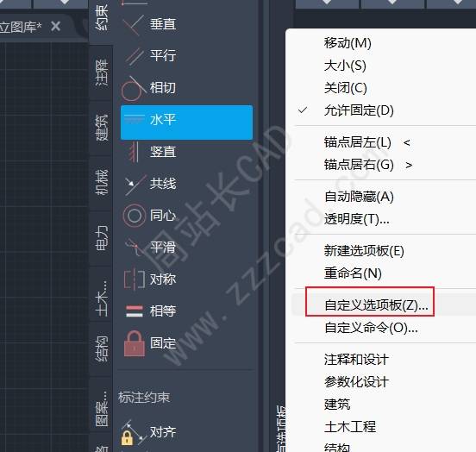This screenshot has width=476, height=452.
Task: Select the 对称 symmetric constraint icon
Action: (134, 279)
